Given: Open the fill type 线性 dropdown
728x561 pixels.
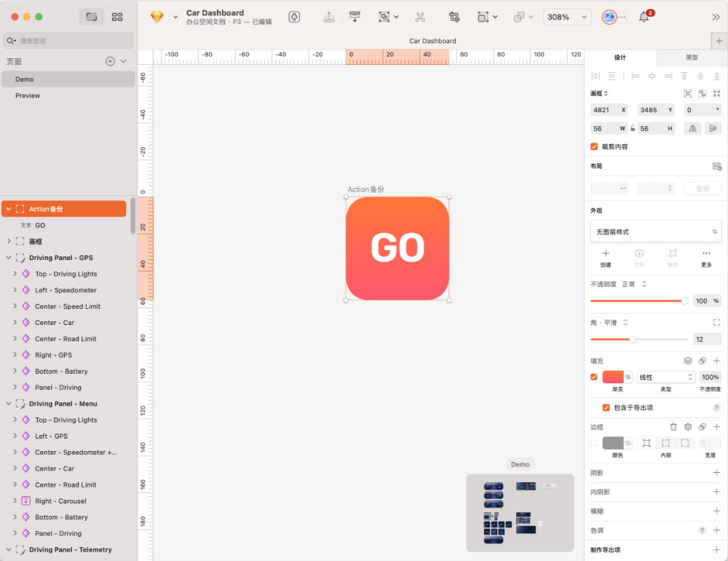Looking at the screenshot, I should (666, 377).
